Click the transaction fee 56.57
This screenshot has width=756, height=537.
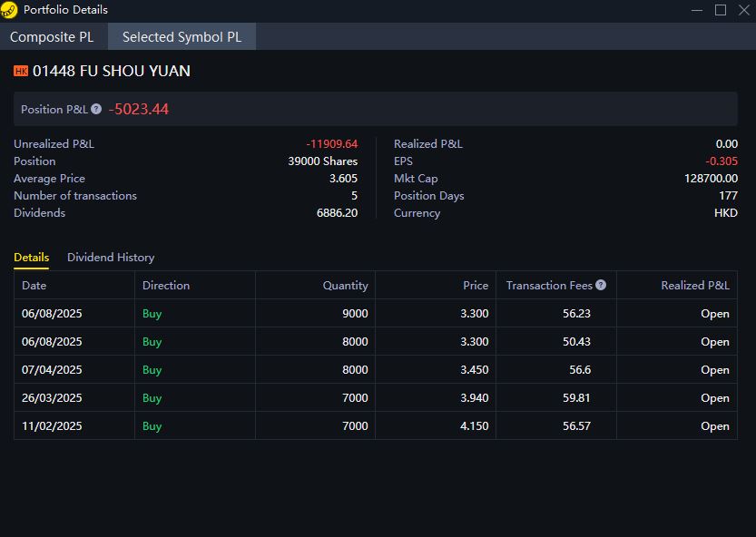pos(576,426)
